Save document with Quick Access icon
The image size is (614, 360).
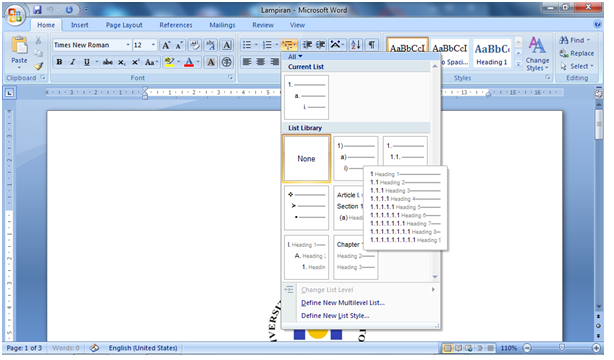pos(37,10)
